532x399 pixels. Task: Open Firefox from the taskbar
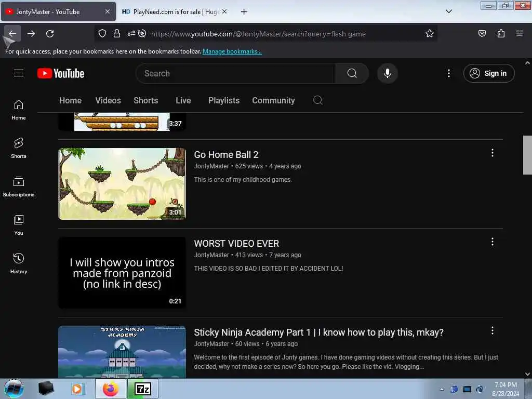110,389
